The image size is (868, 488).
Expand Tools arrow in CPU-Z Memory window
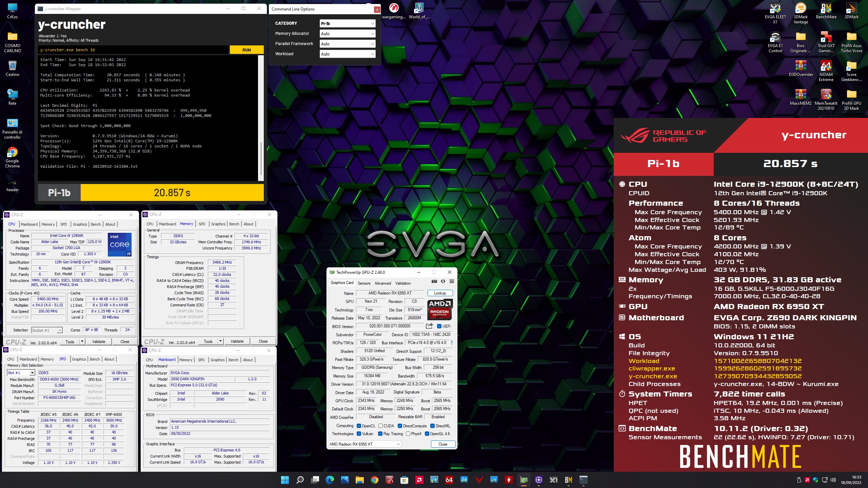coord(220,341)
